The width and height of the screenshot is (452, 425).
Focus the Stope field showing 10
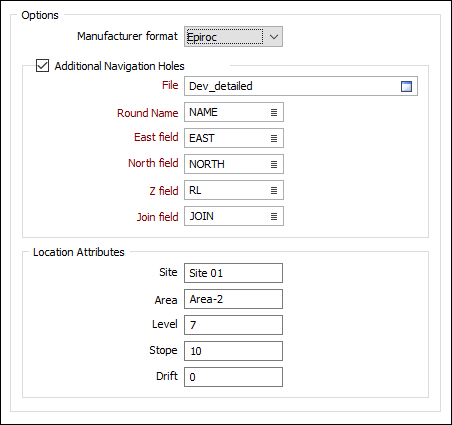pos(233,351)
